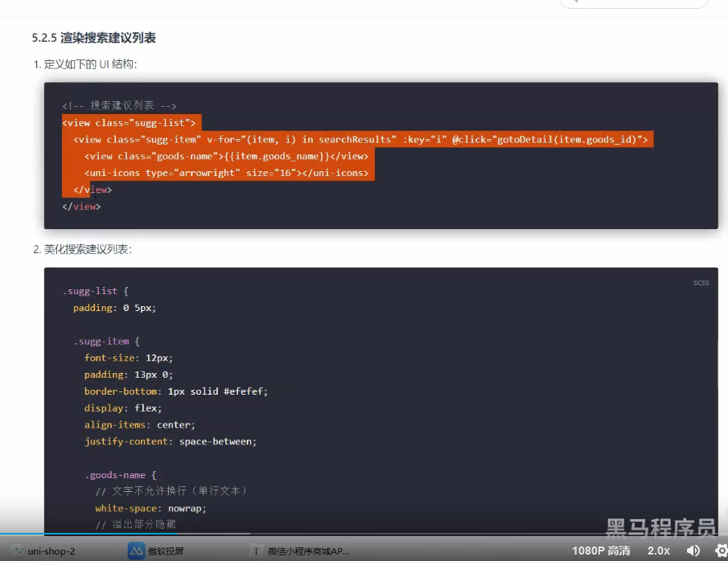This screenshot has width=728, height=561.
Task: Click the text 定义如下的 UI 结构
Action: click(90, 64)
